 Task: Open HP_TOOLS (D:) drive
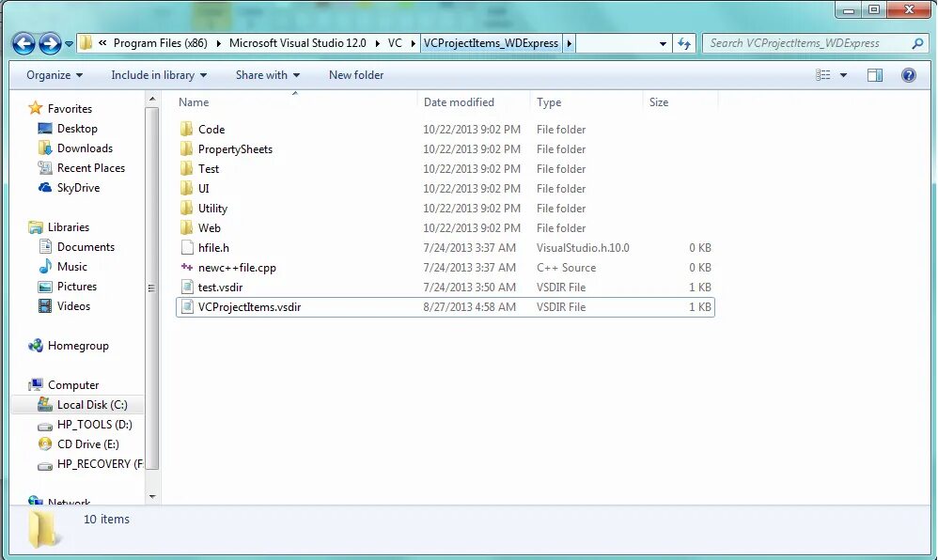coord(95,425)
